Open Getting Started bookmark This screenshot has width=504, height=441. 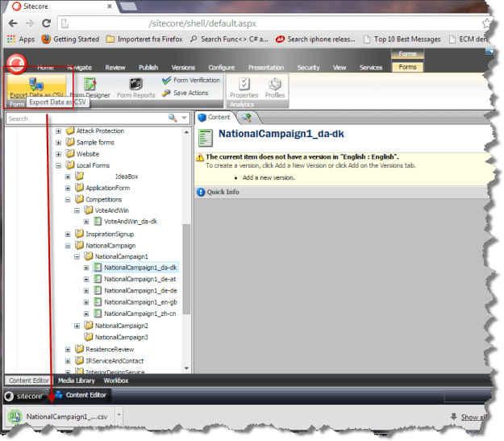pyautogui.click(x=70, y=40)
